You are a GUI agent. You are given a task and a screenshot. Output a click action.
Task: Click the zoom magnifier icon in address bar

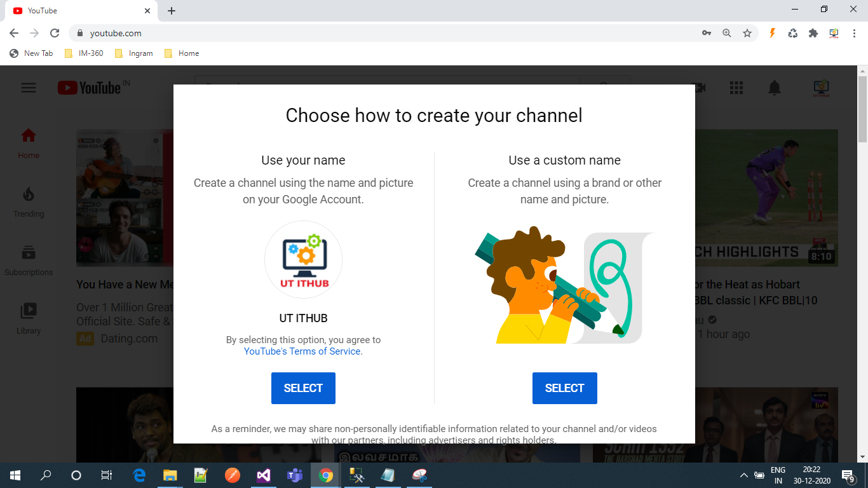pyautogui.click(x=727, y=33)
